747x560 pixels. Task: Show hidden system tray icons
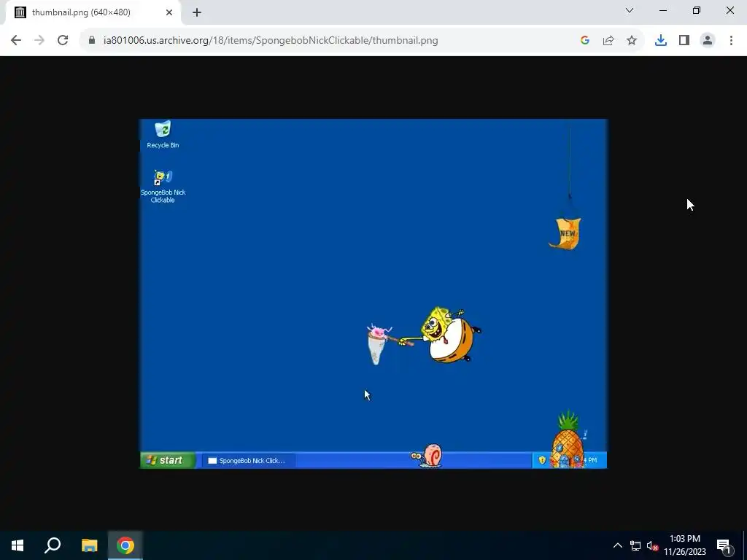tap(617, 545)
